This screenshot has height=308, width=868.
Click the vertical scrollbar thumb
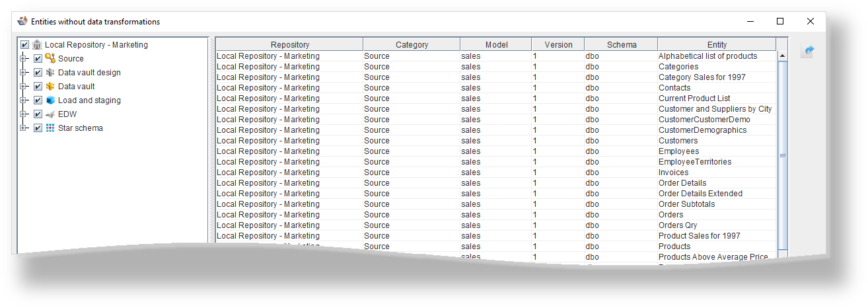[783, 156]
